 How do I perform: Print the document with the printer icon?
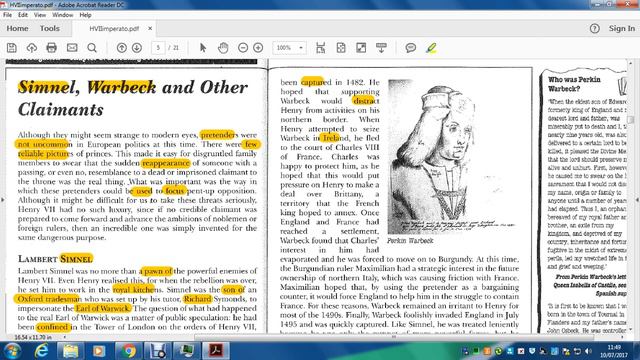(x=51, y=48)
